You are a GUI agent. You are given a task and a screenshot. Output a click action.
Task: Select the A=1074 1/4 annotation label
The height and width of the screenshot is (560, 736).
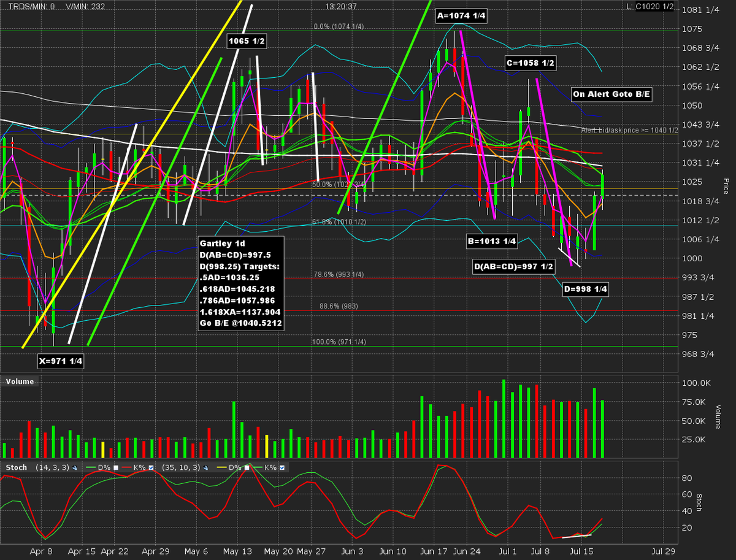pyautogui.click(x=461, y=17)
